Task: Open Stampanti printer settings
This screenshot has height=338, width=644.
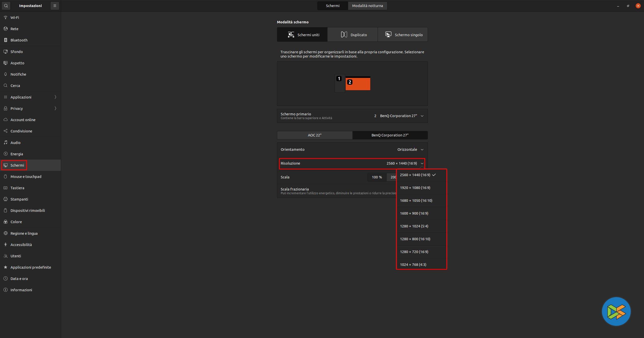Action: (x=19, y=199)
